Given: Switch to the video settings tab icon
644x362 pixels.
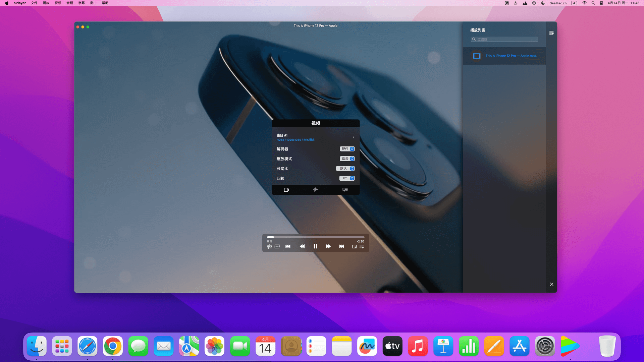Looking at the screenshot, I should (286, 190).
